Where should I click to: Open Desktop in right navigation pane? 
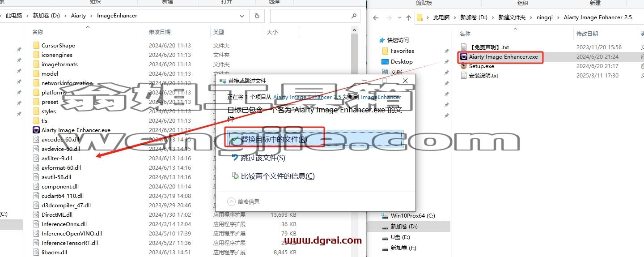pos(402,62)
